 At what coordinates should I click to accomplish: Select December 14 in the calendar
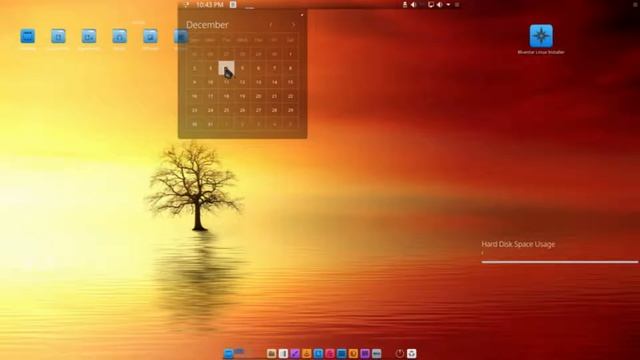coord(274,82)
